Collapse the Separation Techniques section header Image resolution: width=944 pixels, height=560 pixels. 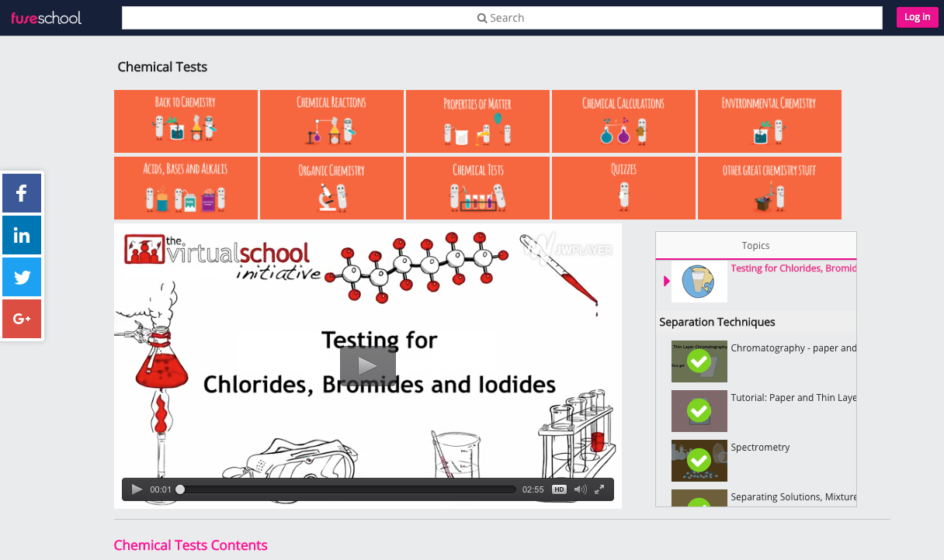717,322
